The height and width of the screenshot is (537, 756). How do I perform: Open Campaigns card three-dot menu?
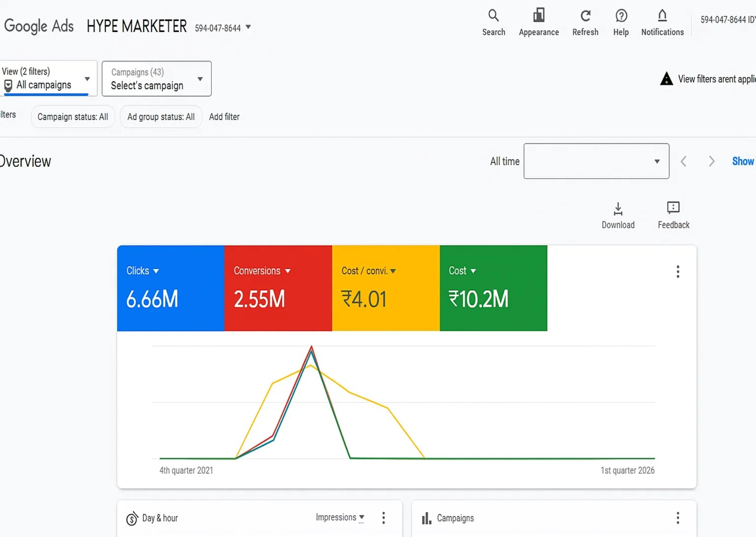pyautogui.click(x=678, y=518)
